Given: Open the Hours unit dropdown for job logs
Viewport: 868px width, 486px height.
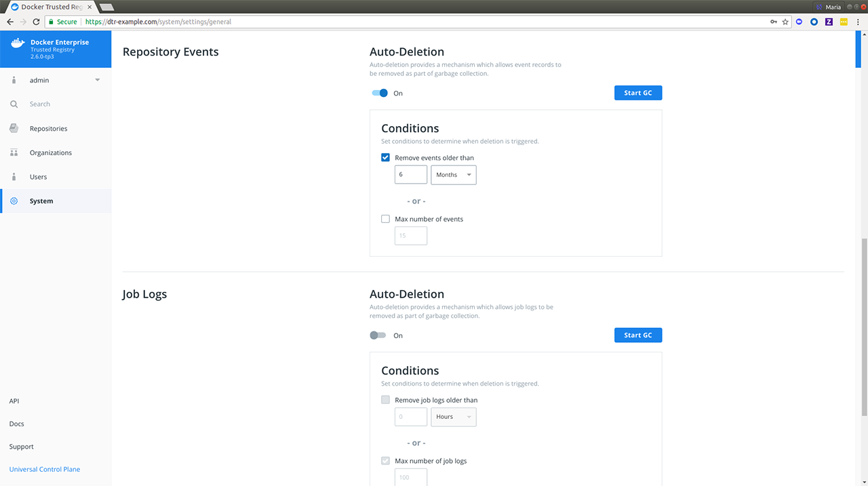Looking at the screenshot, I should pyautogui.click(x=454, y=417).
